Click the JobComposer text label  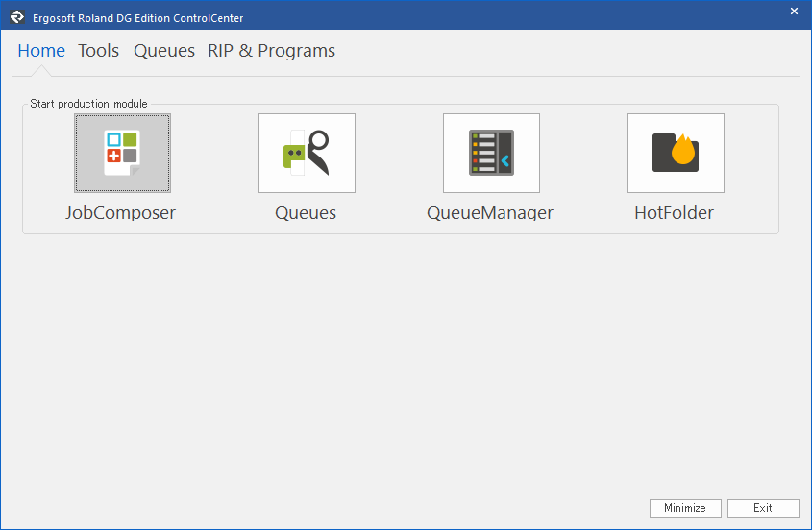coord(121,213)
